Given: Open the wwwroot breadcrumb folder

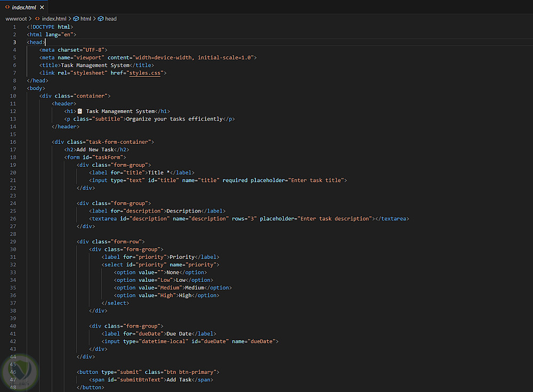Looking at the screenshot, I should click(16, 19).
